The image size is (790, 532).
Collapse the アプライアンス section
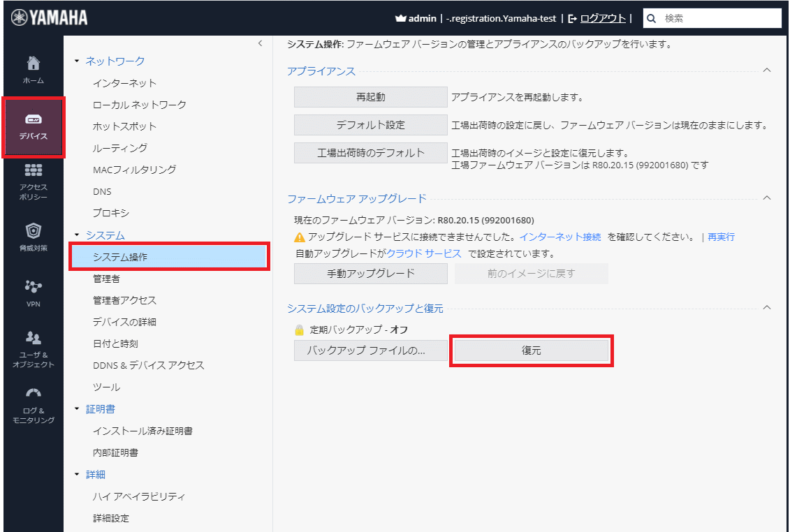pos(766,71)
